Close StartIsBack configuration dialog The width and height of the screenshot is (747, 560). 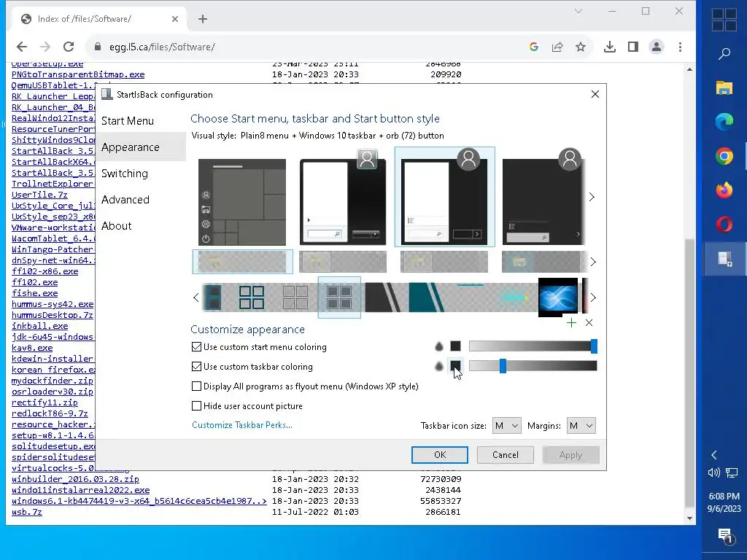tap(595, 94)
